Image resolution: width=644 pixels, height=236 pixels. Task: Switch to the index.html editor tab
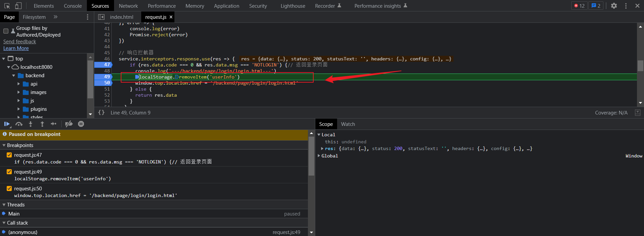pyautogui.click(x=122, y=17)
